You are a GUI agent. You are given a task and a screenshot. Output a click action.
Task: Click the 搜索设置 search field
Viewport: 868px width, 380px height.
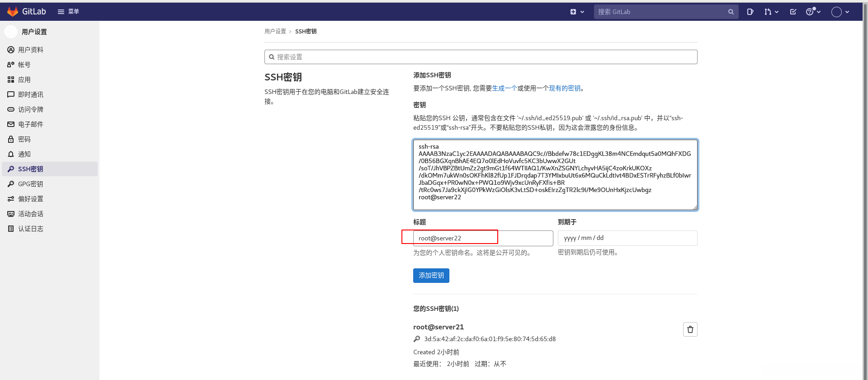pyautogui.click(x=481, y=57)
